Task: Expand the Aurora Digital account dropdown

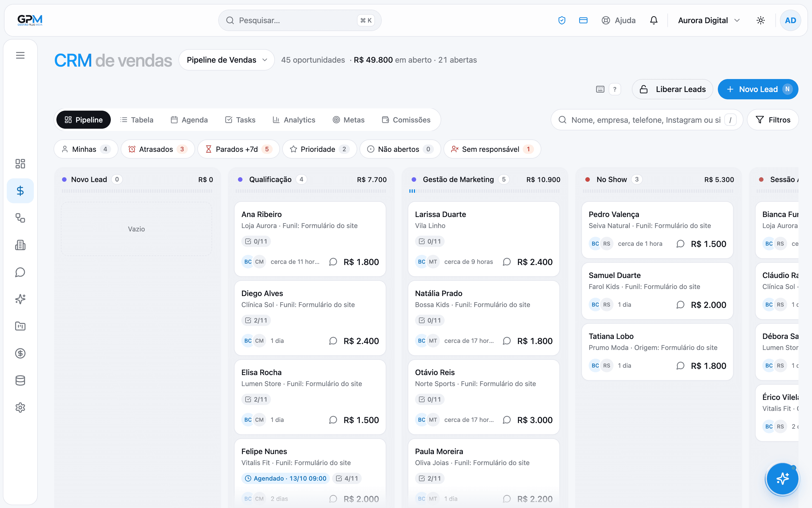Action: click(709, 21)
